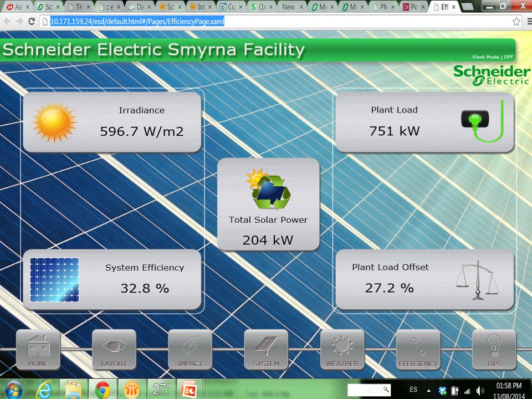This screenshot has height=399, width=532.
Task: Switch to the 'Da' browser tab
Action: (x=140, y=7)
